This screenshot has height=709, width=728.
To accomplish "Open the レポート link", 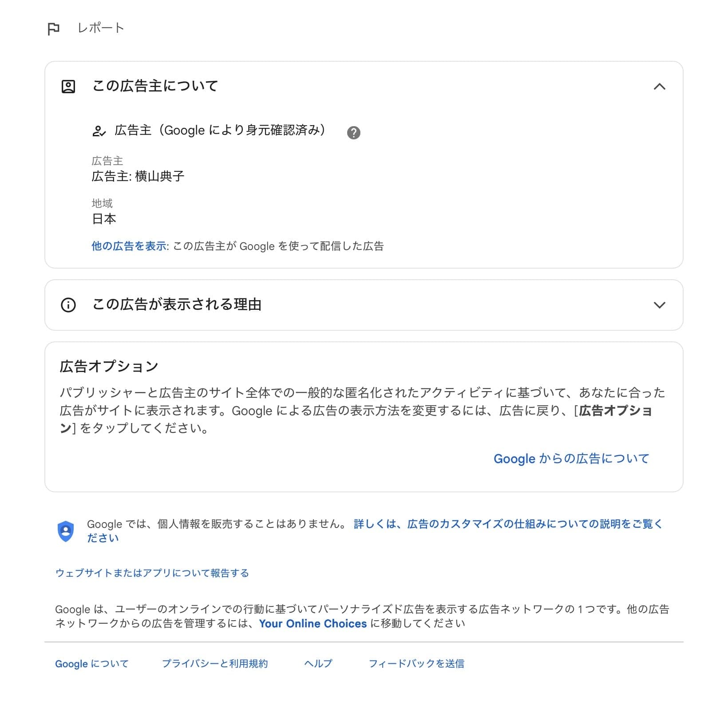I will click(101, 28).
